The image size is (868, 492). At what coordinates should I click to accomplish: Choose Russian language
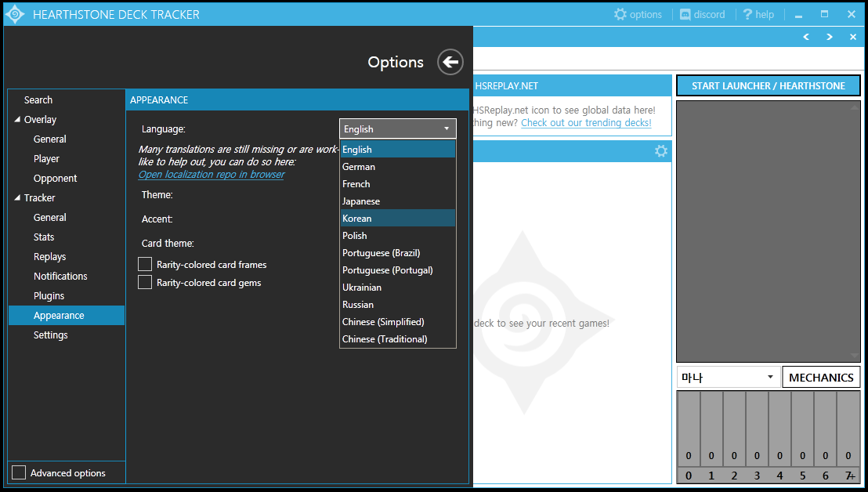(x=397, y=305)
